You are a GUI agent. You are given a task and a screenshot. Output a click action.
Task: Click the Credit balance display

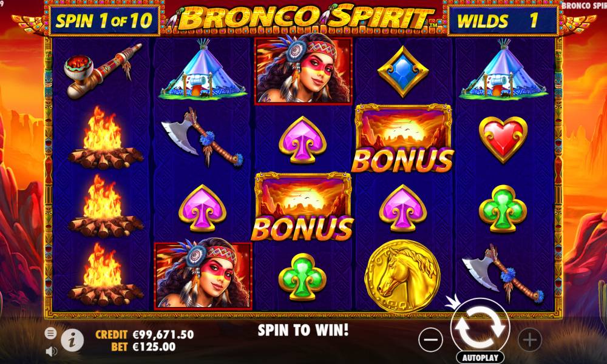[144, 334]
